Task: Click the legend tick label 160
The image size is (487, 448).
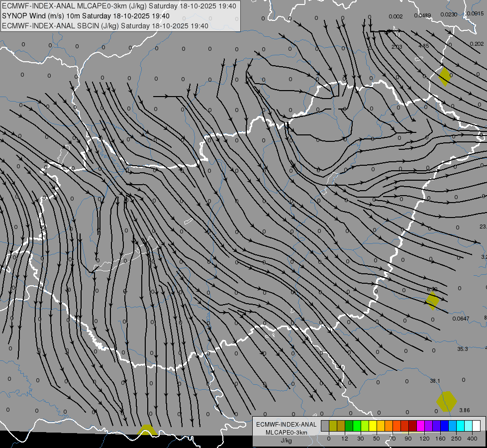Action: point(440,439)
